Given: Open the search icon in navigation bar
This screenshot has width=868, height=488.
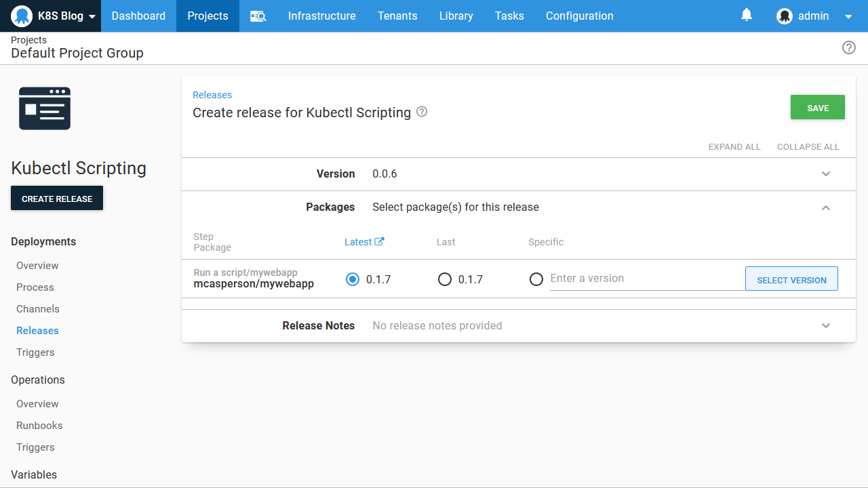Looking at the screenshot, I should [258, 16].
